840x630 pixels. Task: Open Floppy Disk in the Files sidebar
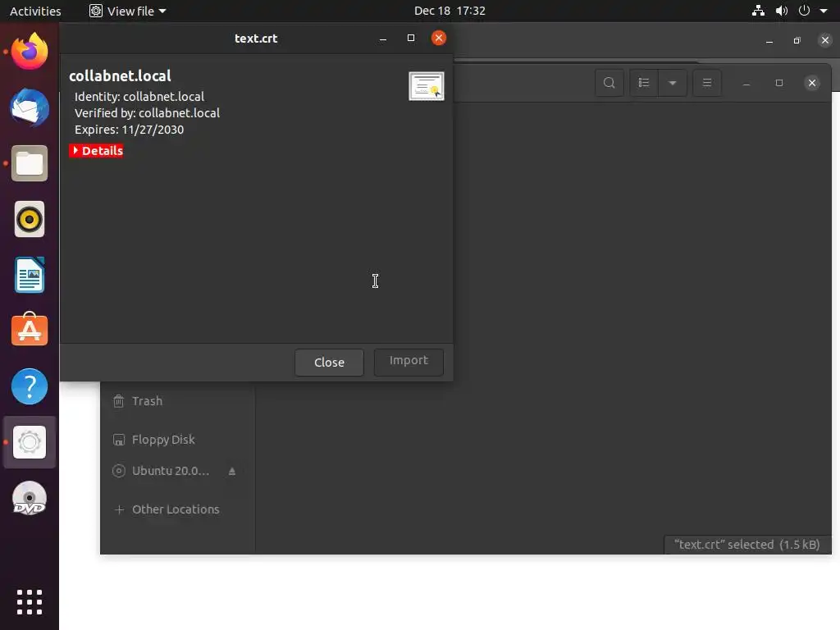177,440
